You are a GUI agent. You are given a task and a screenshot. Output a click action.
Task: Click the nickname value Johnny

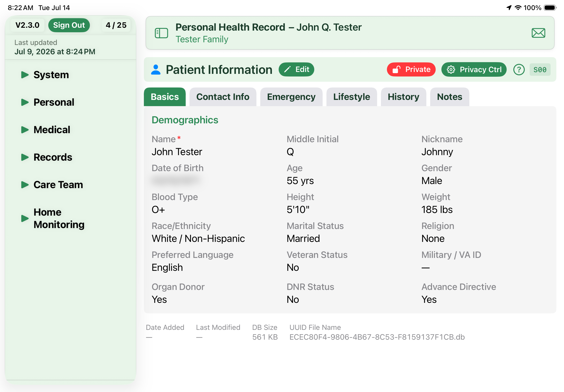click(x=437, y=152)
